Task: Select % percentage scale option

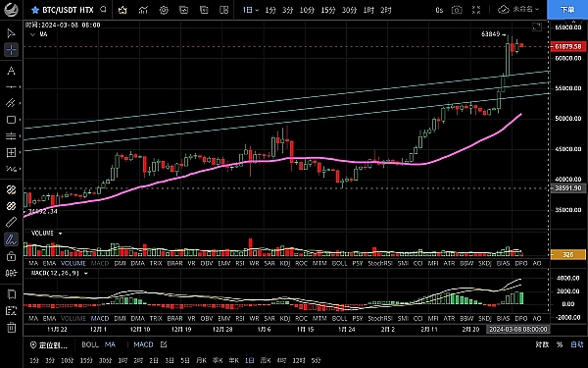Action: (560, 344)
